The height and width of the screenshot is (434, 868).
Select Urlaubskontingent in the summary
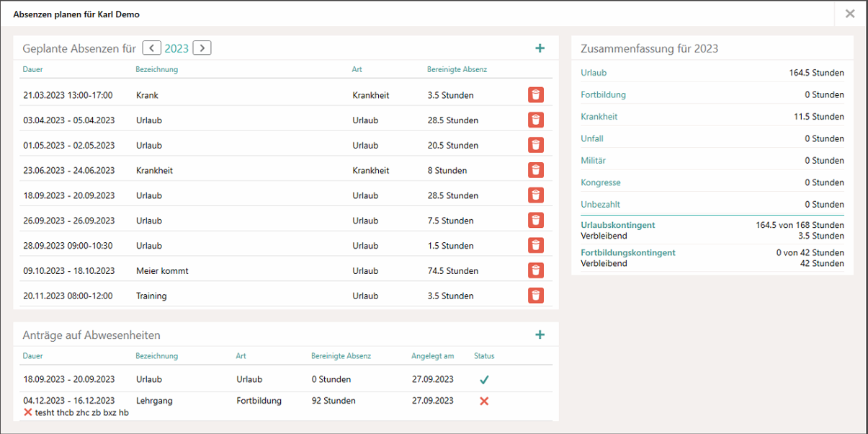(x=617, y=225)
